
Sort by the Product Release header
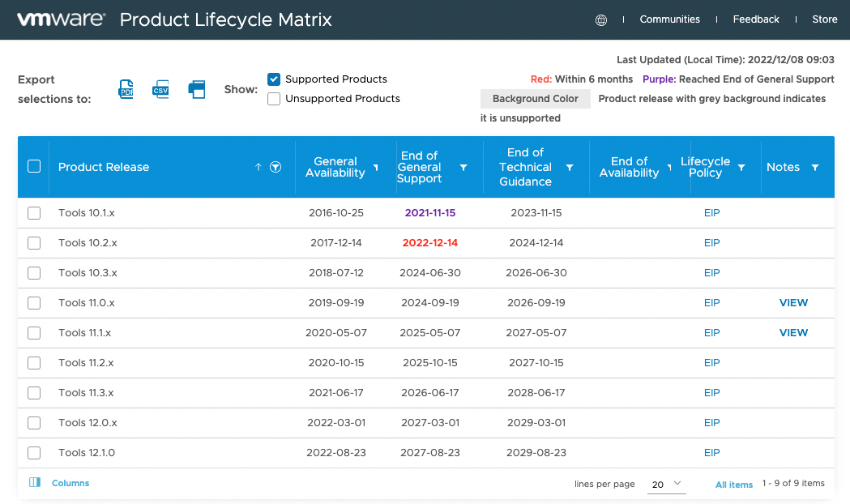click(x=104, y=167)
